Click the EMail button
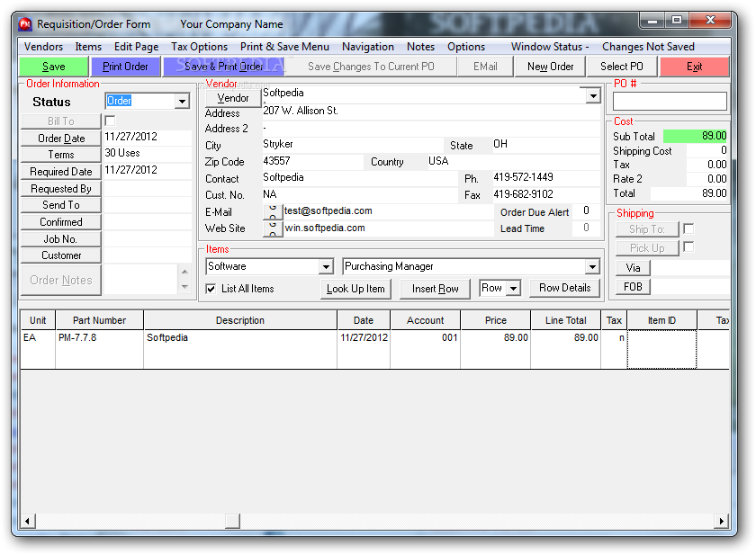This screenshot has height=555, width=756. (485, 67)
